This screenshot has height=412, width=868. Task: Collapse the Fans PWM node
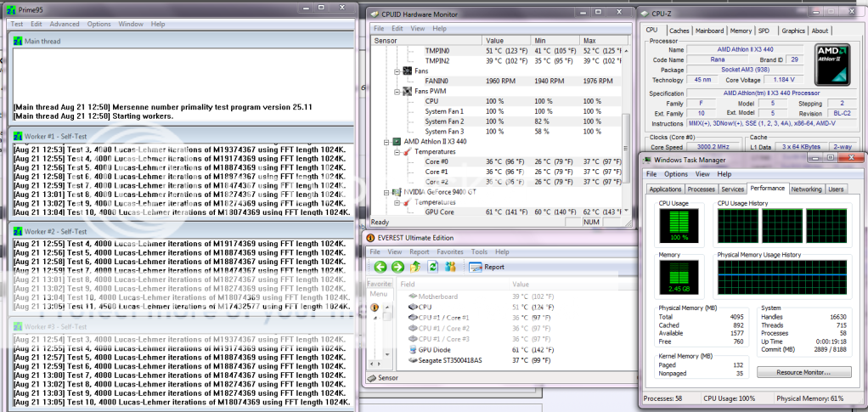pyautogui.click(x=397, y=91)
